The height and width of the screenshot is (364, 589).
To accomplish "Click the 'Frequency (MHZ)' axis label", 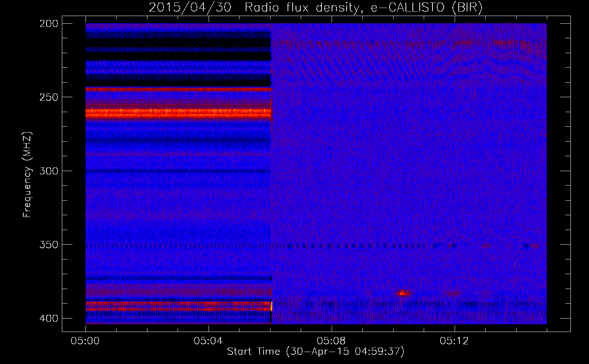I will coord(27,174).
